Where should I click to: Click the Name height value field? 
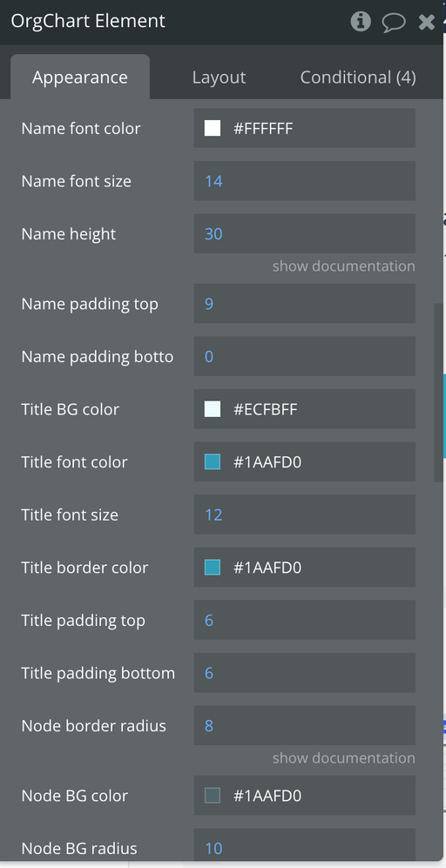point(305,233)
